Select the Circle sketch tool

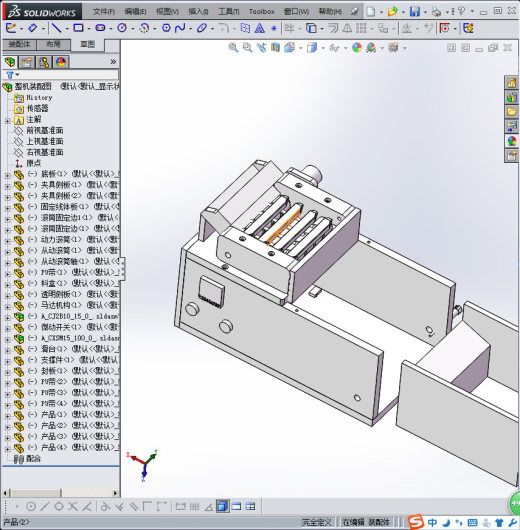point(122,28)
